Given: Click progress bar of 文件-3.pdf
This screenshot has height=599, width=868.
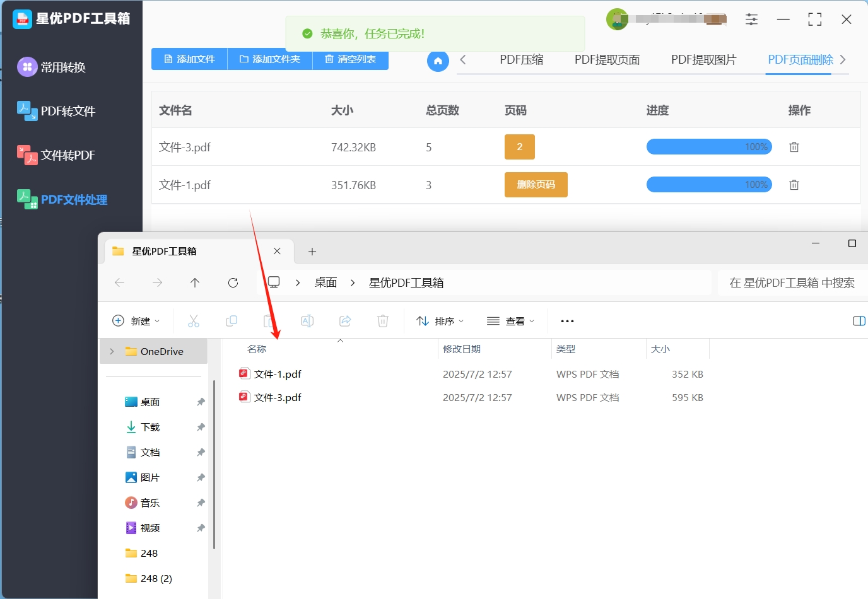Looking at the screenshot, I should [709, 147].
